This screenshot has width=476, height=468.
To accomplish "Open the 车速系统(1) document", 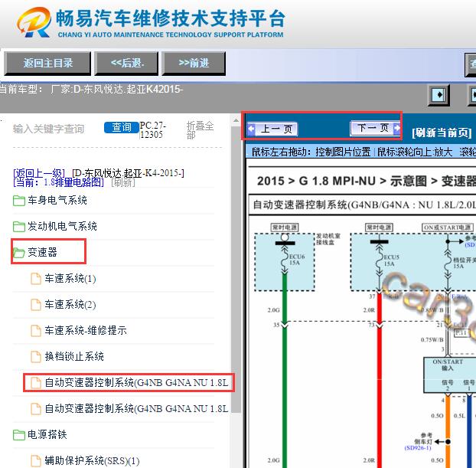I will tap(70, 278).
